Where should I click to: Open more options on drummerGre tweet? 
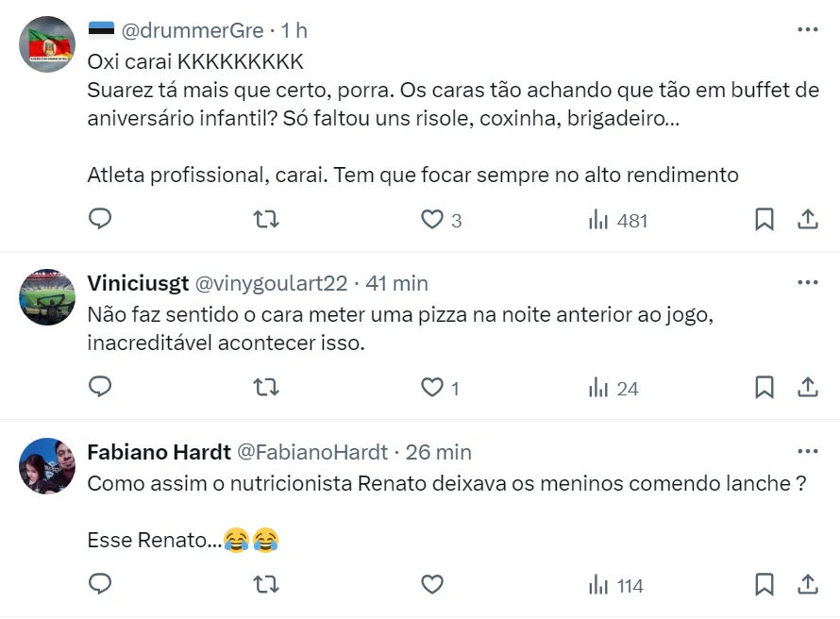coord(808,30)
